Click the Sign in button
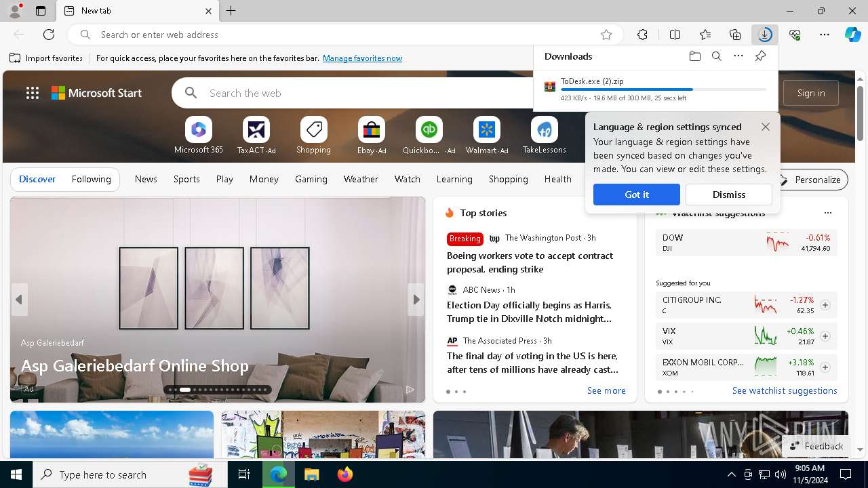Viewport: 868px width, 488px height. pyautogui.click(x=811, y=93)
